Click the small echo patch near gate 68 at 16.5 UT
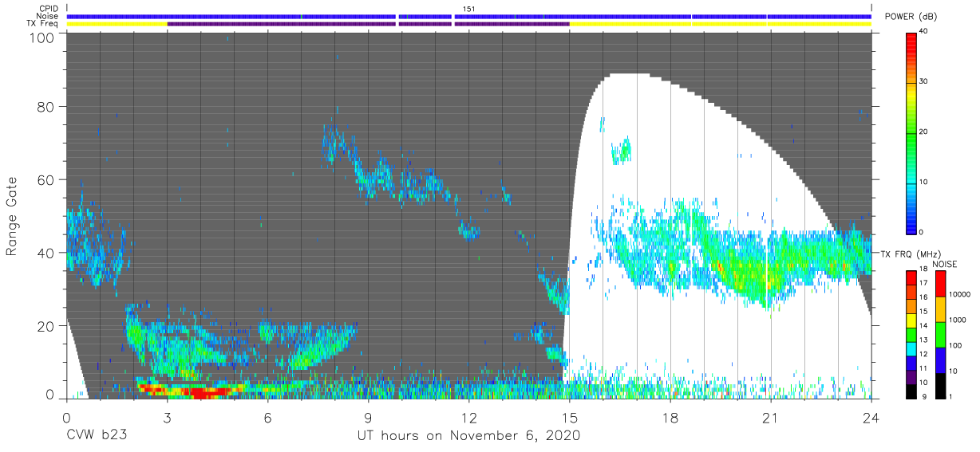 click(x=621, y=150)
